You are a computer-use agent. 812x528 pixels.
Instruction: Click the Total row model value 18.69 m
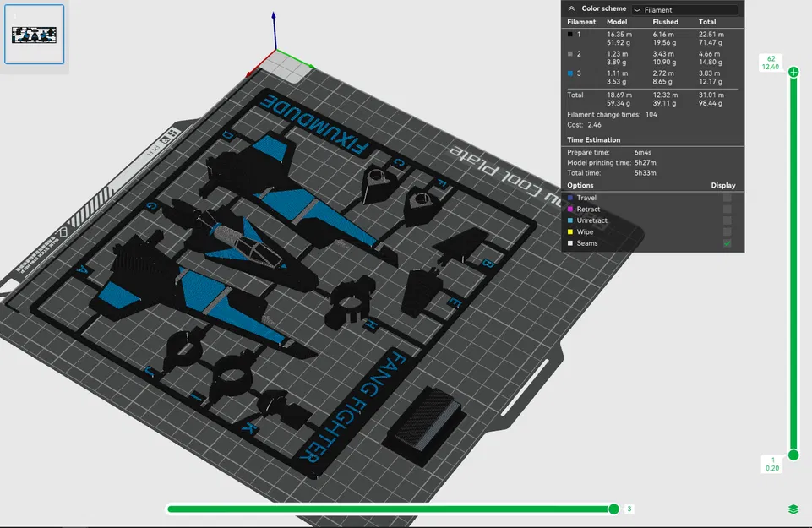[619, 95]
